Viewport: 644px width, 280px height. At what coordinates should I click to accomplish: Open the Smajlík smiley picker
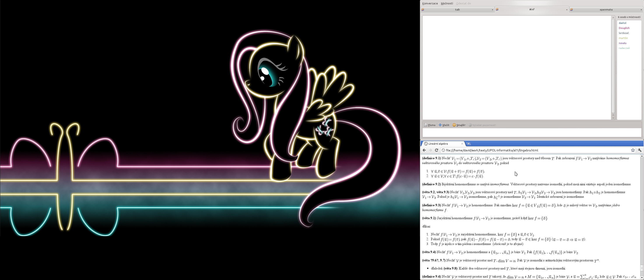point(459,125)
